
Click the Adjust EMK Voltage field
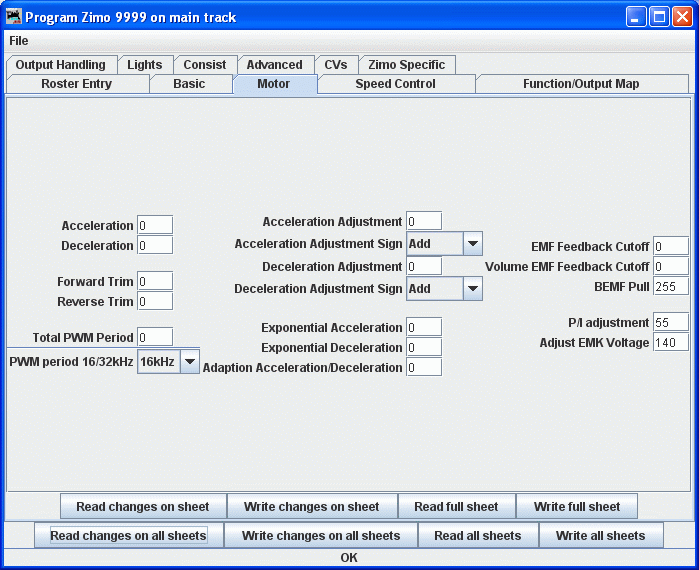point(671,342)
